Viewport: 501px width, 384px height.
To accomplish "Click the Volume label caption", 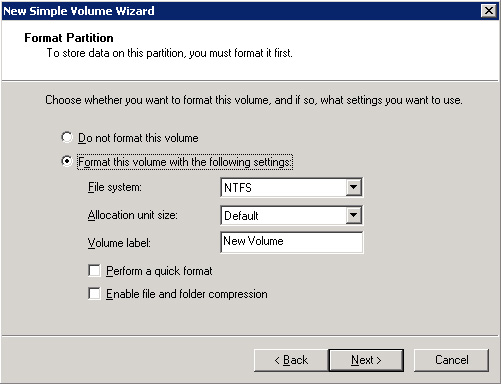I will 119,243.
